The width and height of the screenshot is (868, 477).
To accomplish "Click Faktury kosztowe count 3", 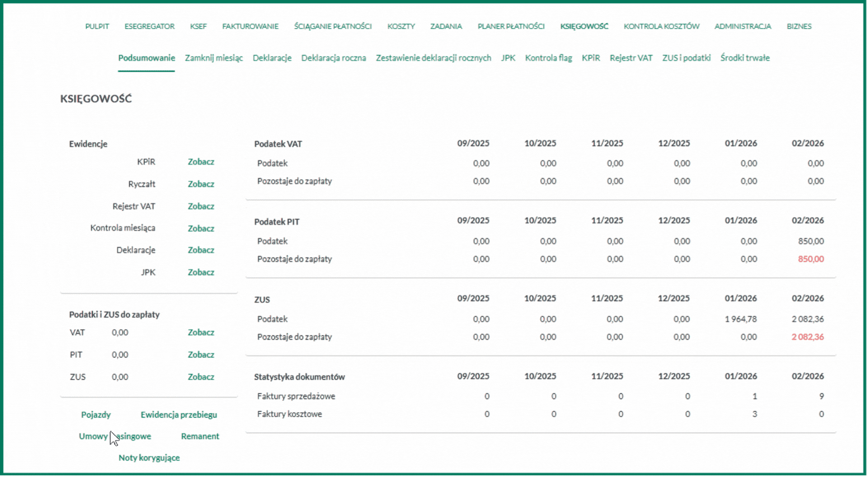I will 754,414.
